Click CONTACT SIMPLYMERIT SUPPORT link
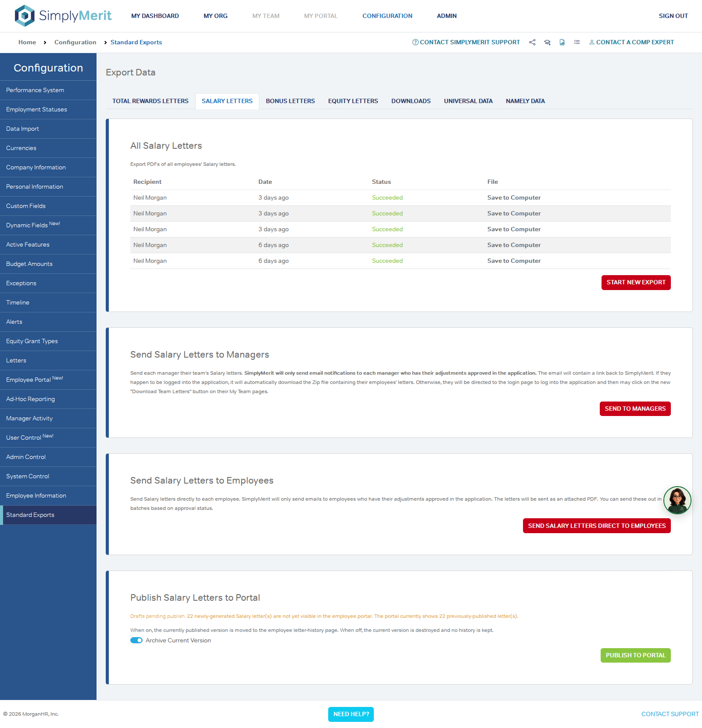 [466, 42]
